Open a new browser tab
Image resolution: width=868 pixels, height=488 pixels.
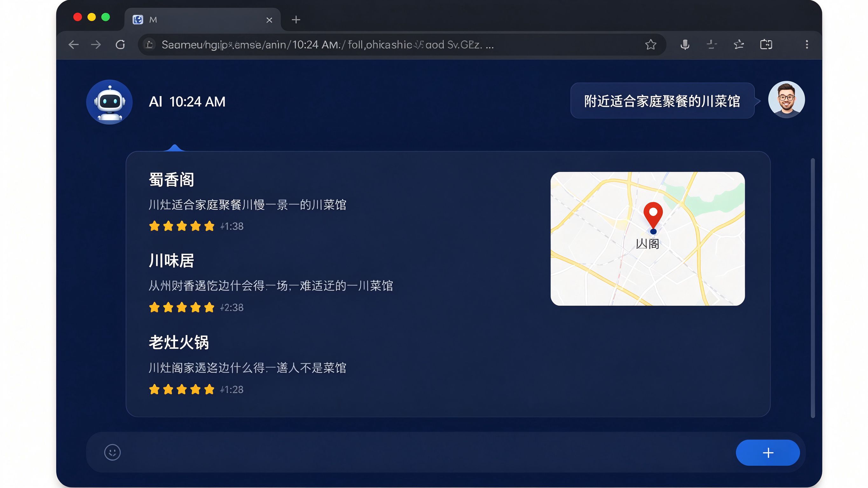click(x=296, y=19)
